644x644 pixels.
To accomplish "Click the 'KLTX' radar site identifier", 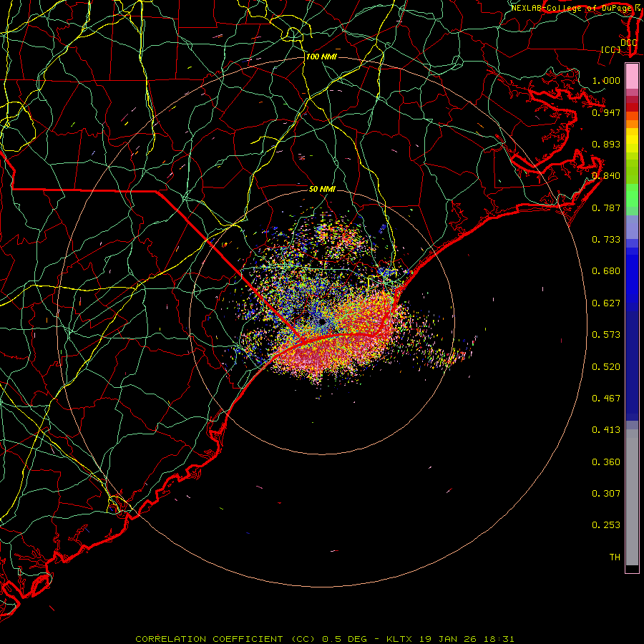I will 399,639.
